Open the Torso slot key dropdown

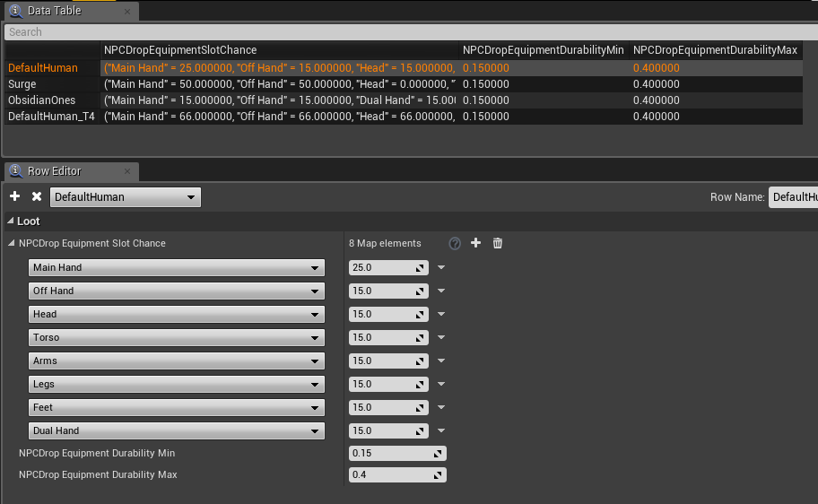(175, 337)
